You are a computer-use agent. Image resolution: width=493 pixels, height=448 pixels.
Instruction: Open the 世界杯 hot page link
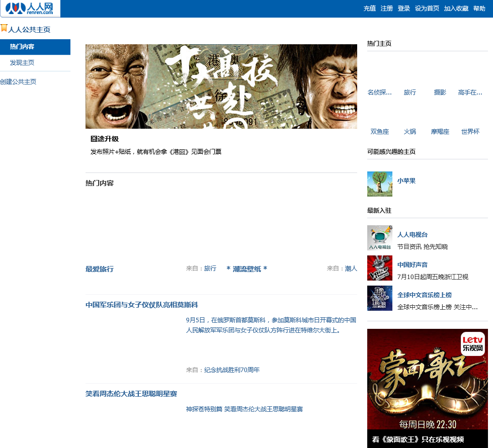(x=470, y=132)
